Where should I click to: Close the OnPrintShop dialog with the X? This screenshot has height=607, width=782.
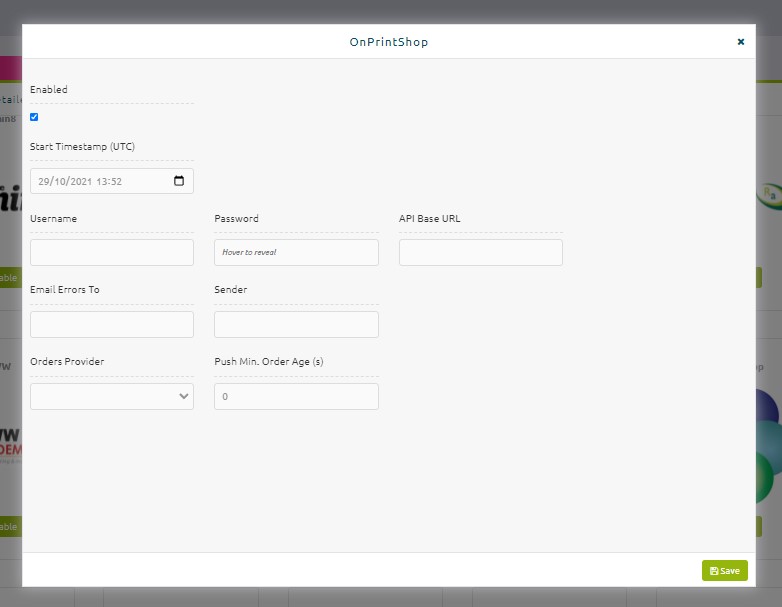tap(741, 42)
